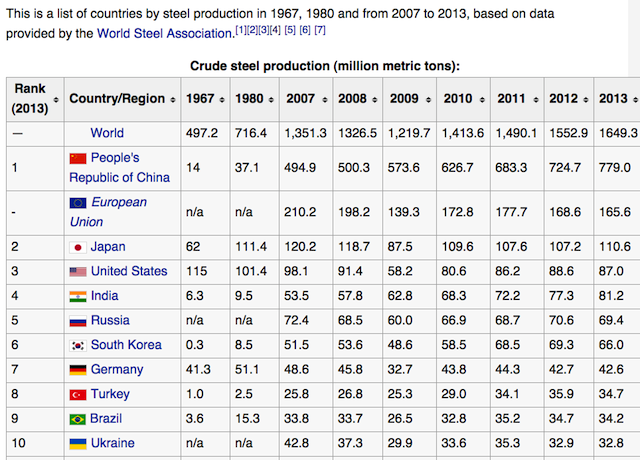Click the Brazil flag icon

tap(78, 419)
